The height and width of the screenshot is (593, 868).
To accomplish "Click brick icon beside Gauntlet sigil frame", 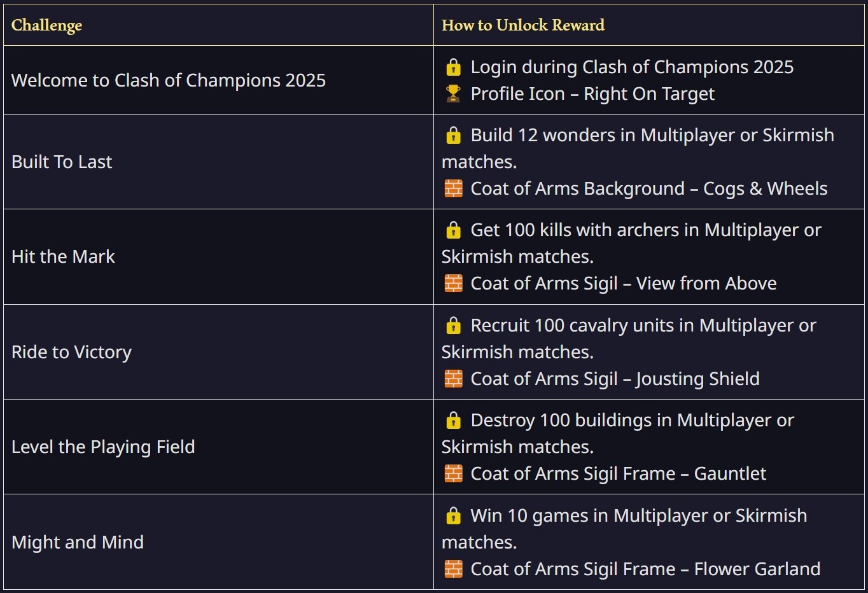I will pyautogui.click(x=453, y=473).
